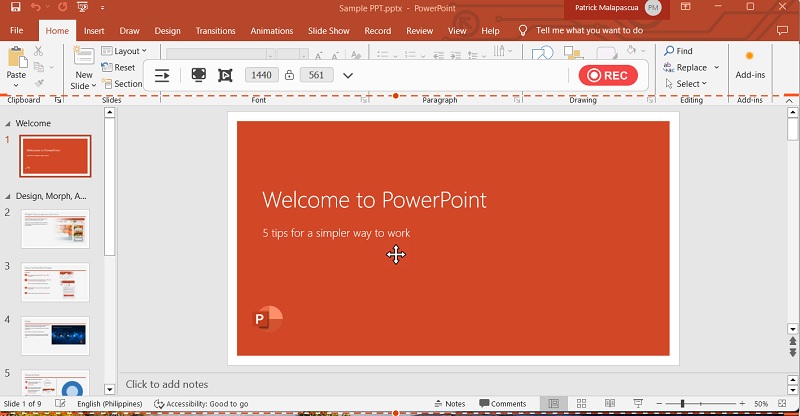Select slide 1 thumbnail

click(55, 156)
